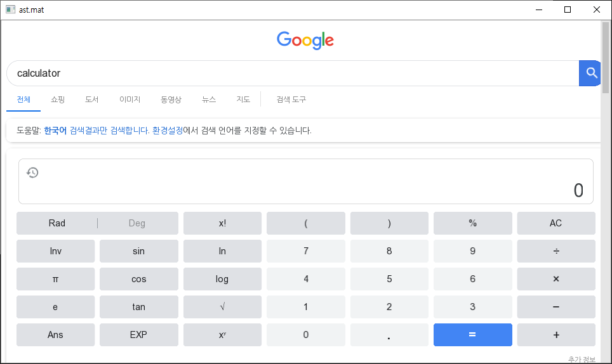Click the calculator display showing 0

306,181
